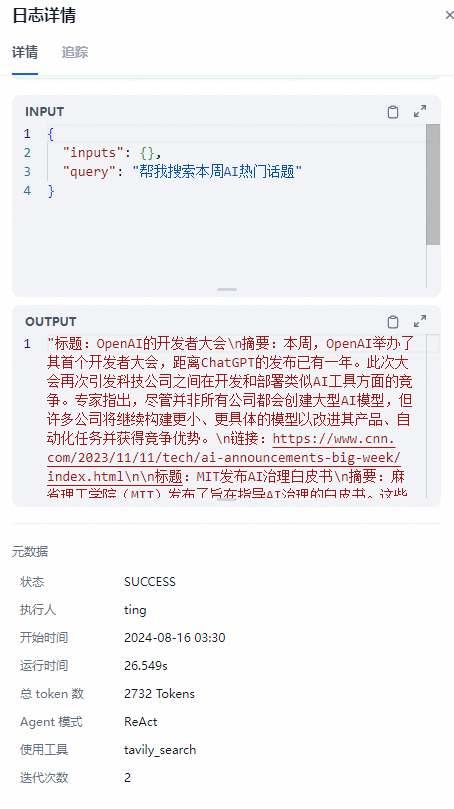
Task: Click the INPUT panel bottom resize handle
Action: [226, 289]
